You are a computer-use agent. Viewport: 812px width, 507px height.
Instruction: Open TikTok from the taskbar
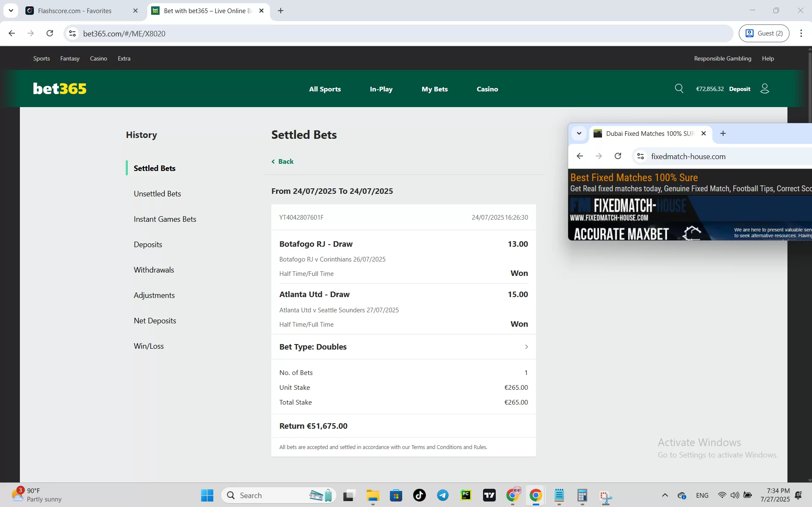tap(419, 495)
